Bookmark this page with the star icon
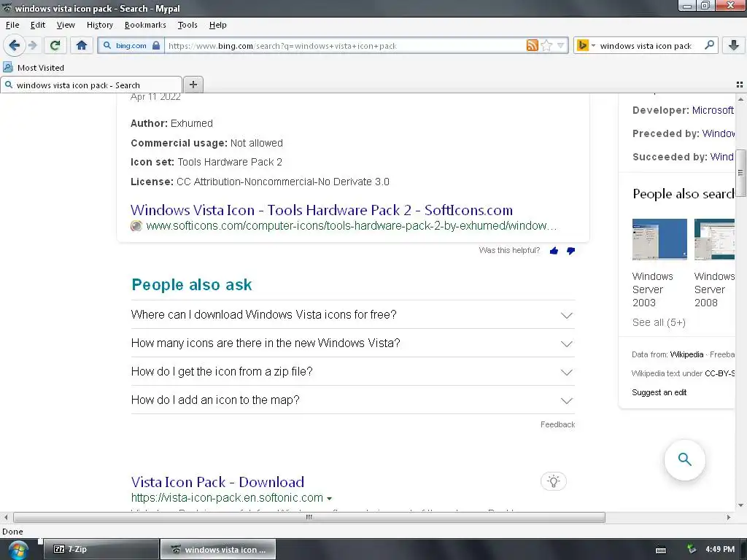Screen dimensions: 747x560 pos(546,46)
